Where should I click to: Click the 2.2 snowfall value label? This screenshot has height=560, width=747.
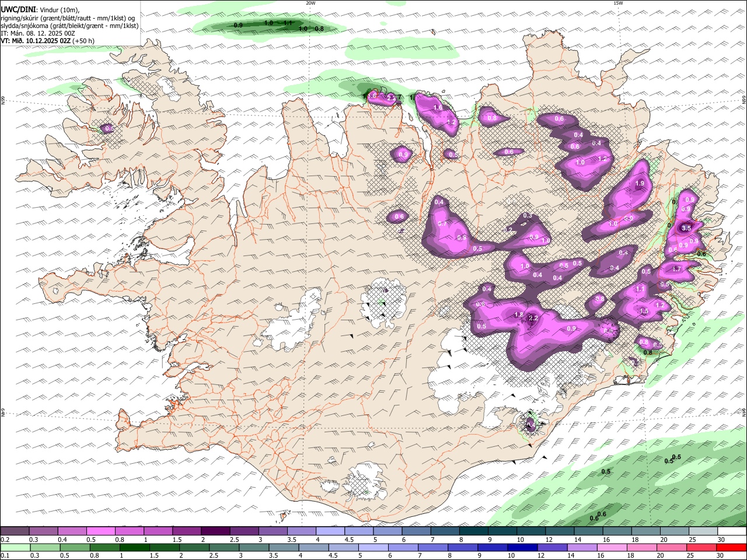533,318
